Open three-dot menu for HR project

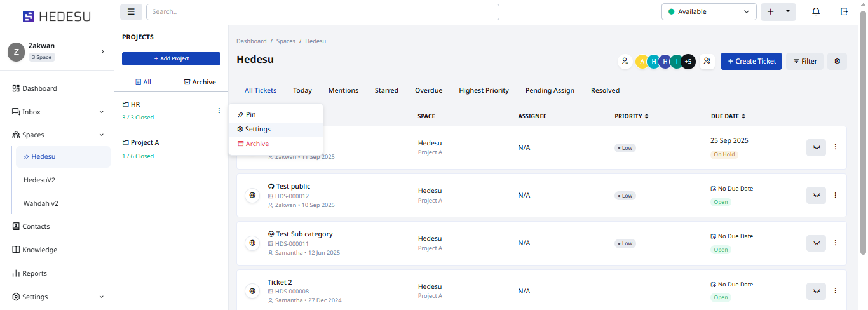[219, 111]
